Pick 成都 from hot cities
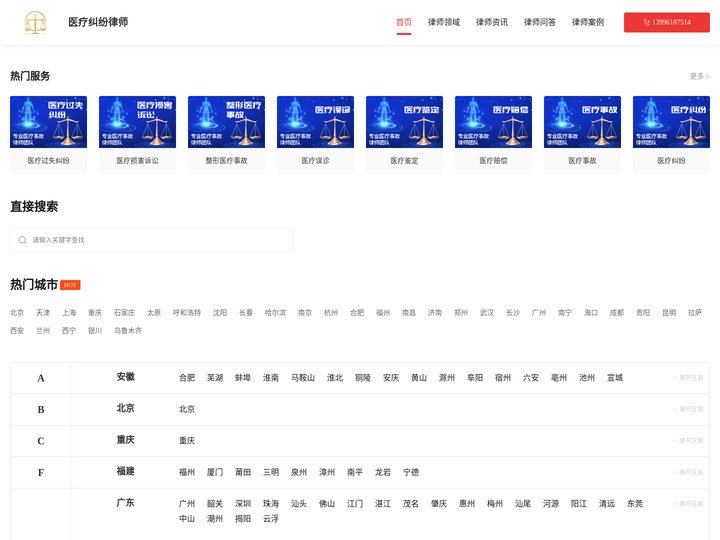Viewport: 720px width, 540px height. [x=617, y=313]
